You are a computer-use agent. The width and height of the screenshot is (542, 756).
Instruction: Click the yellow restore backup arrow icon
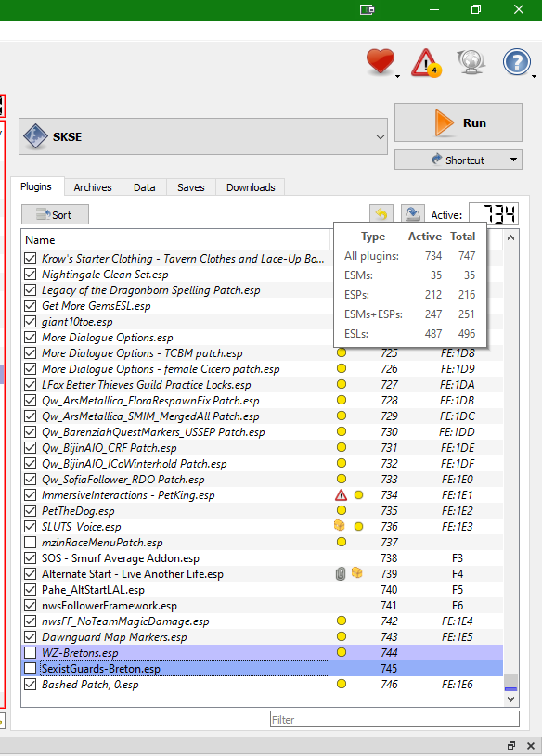pyautogui.click(x=381, y=214)
